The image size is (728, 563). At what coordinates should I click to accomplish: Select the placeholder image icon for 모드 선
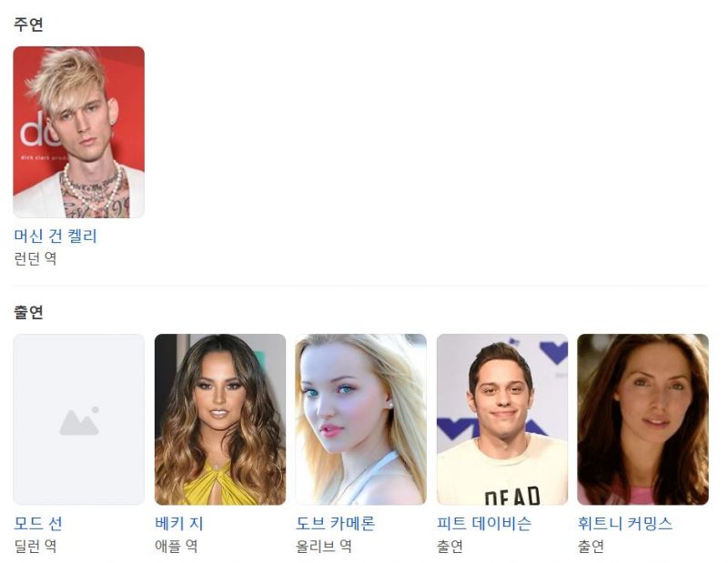point(79,420)
